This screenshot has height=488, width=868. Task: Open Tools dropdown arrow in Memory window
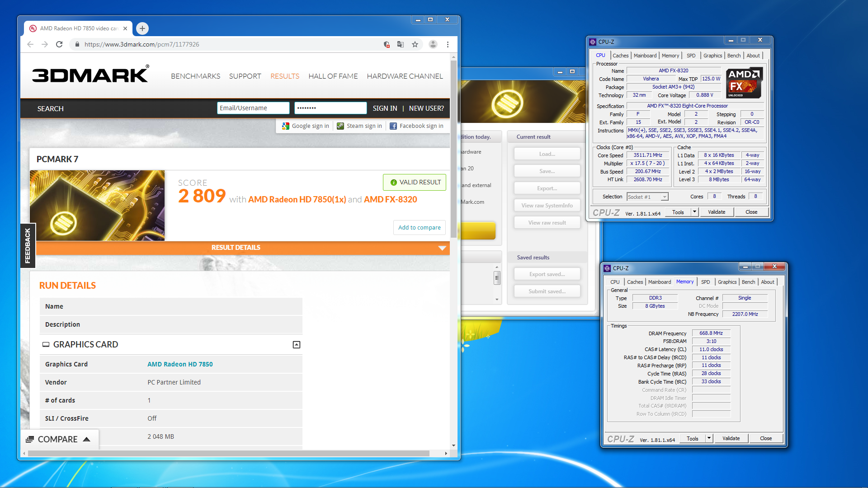(x=709, y=438)
